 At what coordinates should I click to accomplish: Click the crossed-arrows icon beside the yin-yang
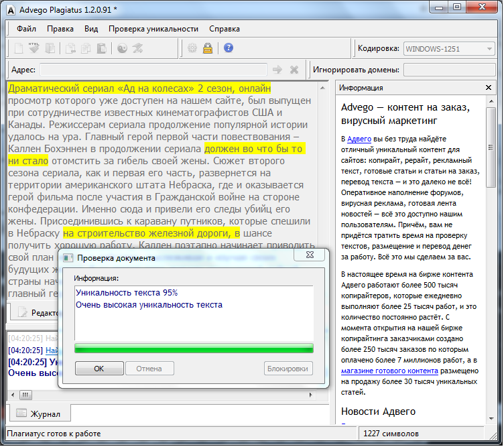tap(137, 48)
